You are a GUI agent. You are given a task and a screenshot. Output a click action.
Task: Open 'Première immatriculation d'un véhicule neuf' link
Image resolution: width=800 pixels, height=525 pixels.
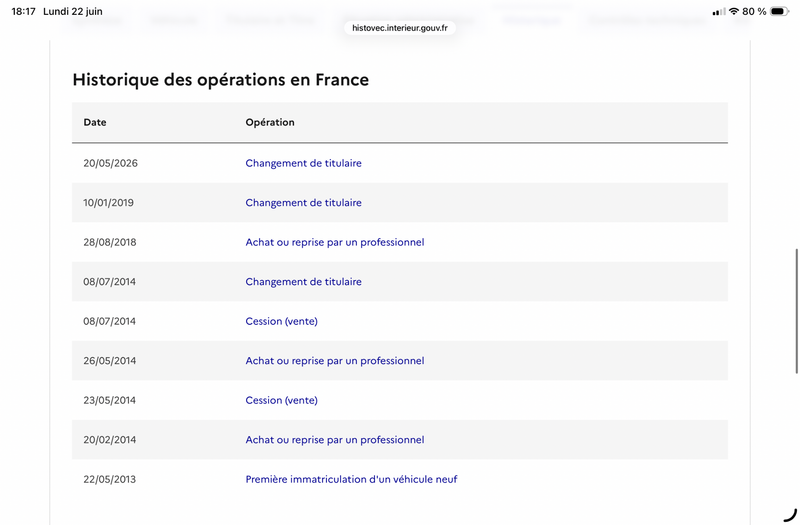(352, 479)
